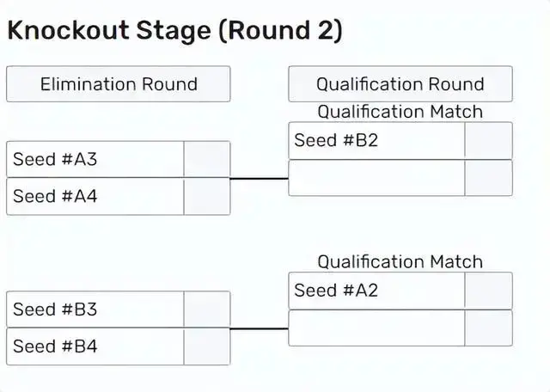Click the Qualification Match label above Seed #B2
This screenshot has height=392, width=550.
tap(400, 112)
